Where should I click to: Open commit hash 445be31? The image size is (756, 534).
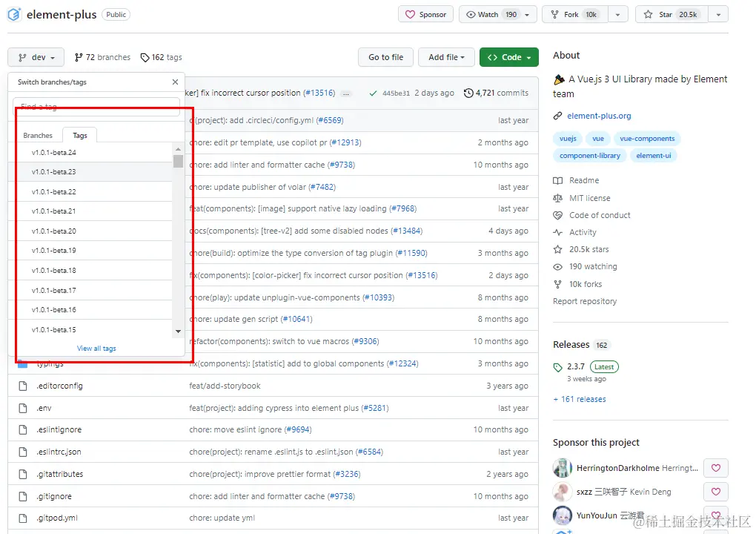pyautogui.click(x=396, y=93)
